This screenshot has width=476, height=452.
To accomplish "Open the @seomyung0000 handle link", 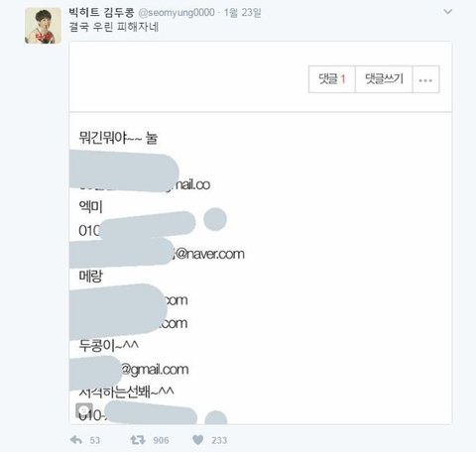I will [177, 13].
